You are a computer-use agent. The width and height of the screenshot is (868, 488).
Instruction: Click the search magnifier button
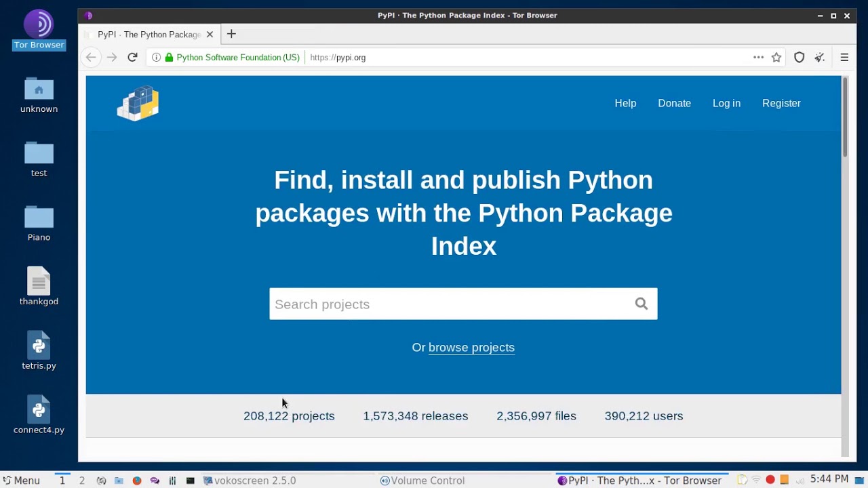tap(641, 304)
